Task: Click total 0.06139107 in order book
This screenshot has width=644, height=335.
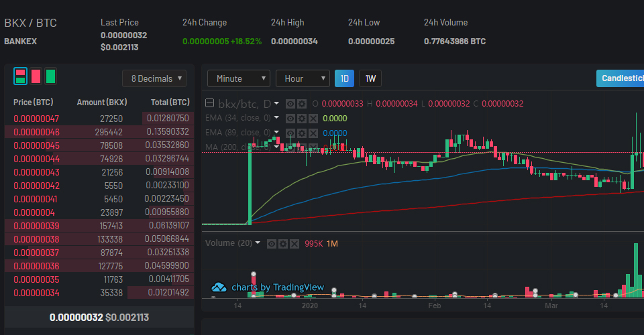Action: pos(169,226)
